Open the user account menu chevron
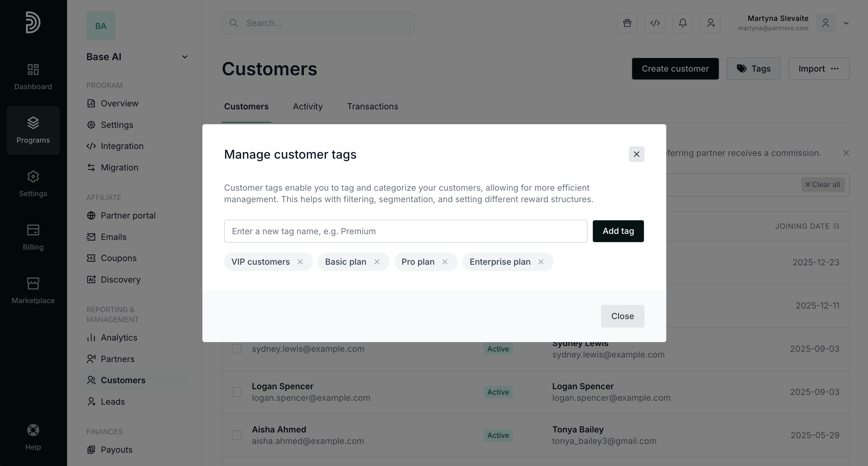Screen dimensions: 868x466 click(x=846, y=23)
